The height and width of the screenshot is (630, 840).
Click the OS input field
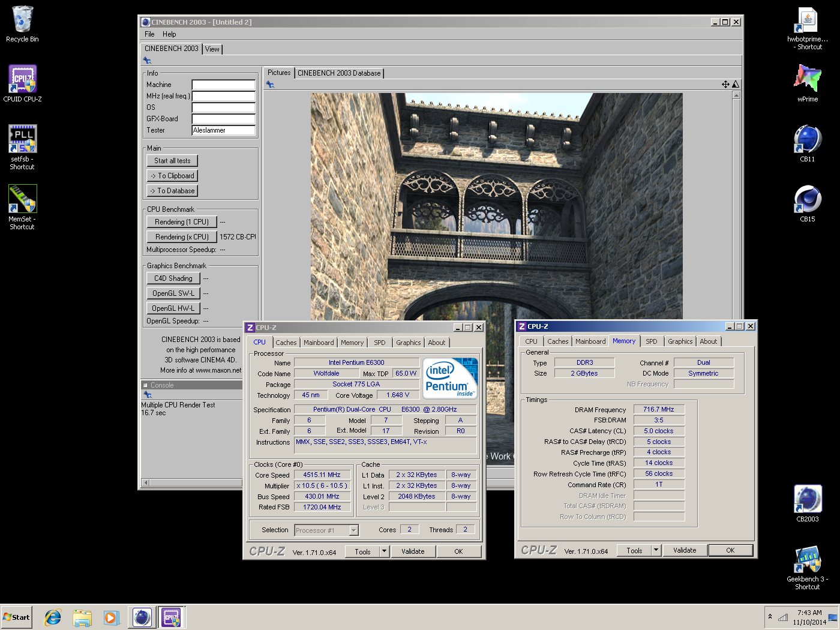click(223, 107)
